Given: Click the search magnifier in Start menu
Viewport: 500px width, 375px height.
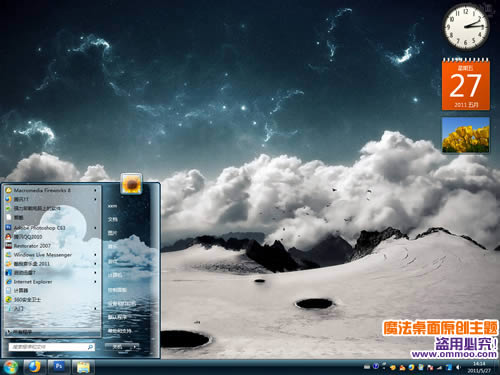Looking at the screenshot, I should point(90,347).
